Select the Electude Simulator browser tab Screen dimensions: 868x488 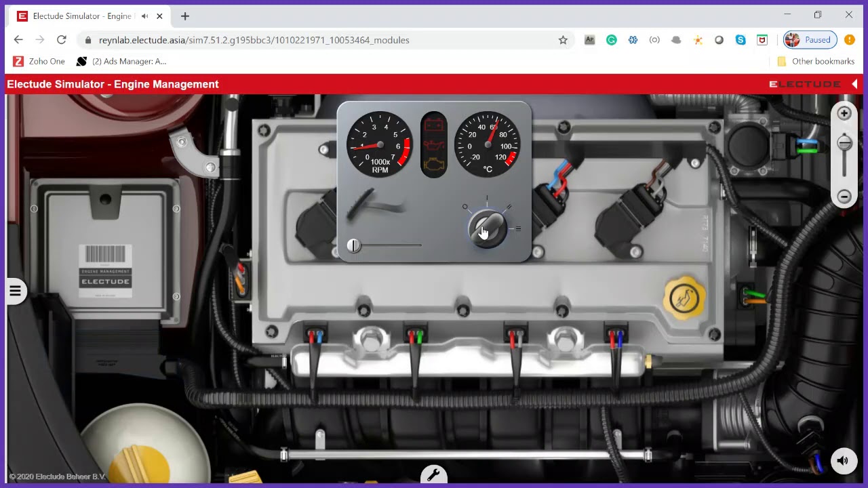88,16
